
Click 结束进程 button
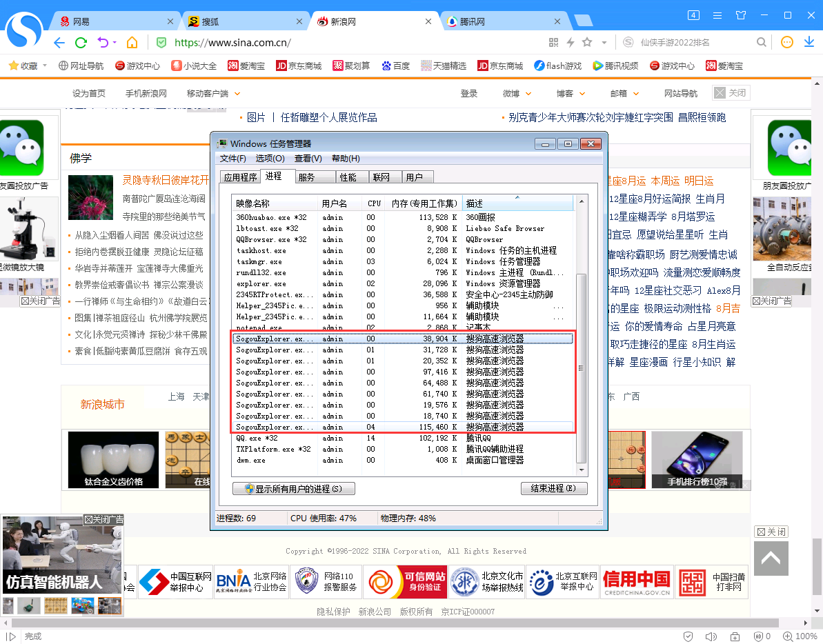[554, 488]
